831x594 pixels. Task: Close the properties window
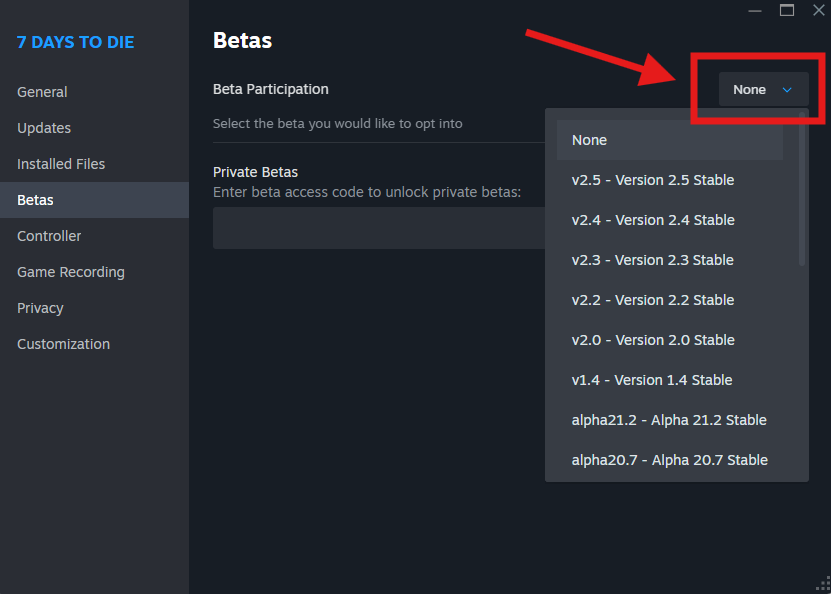click(819, 10)
